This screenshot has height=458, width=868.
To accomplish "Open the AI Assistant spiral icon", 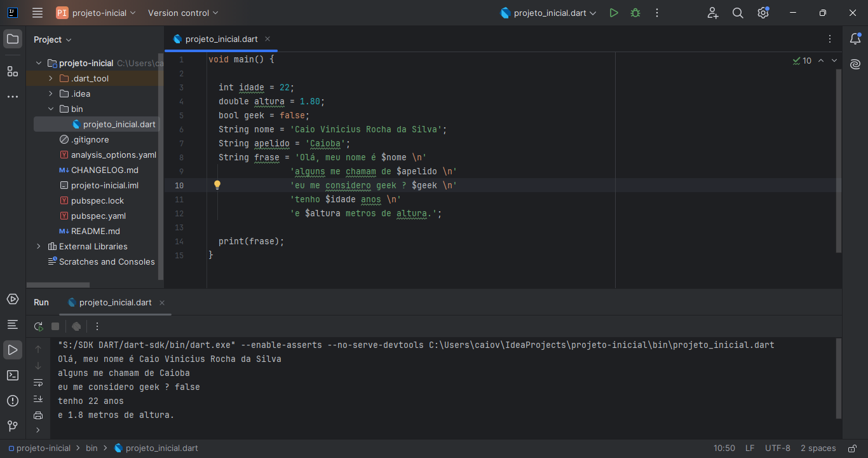I will (855, 64).
